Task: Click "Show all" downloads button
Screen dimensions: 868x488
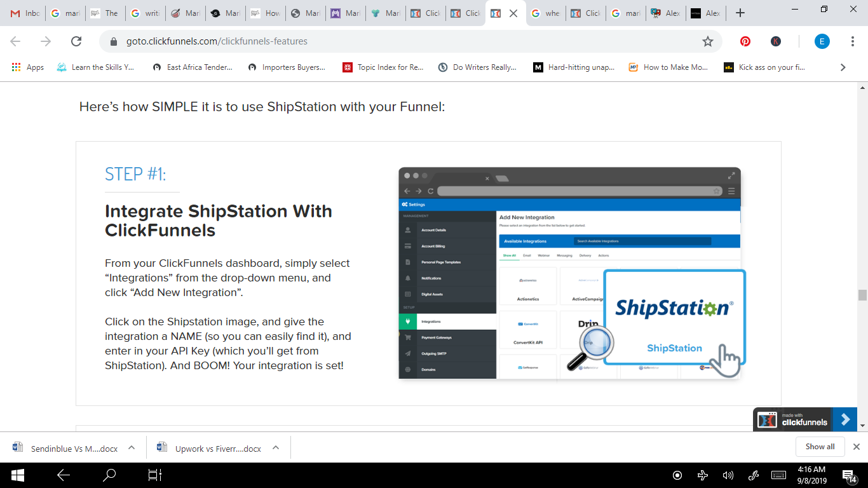Action: click(820, 447)
